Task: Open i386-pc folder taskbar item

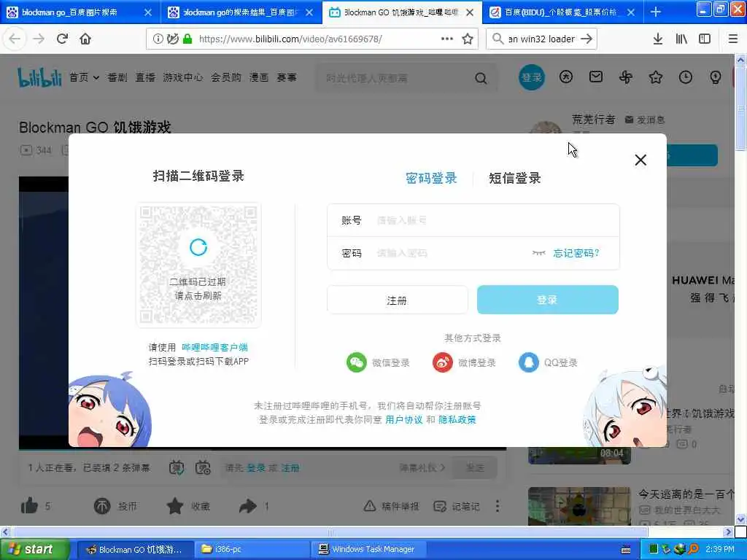Action: 252,549
